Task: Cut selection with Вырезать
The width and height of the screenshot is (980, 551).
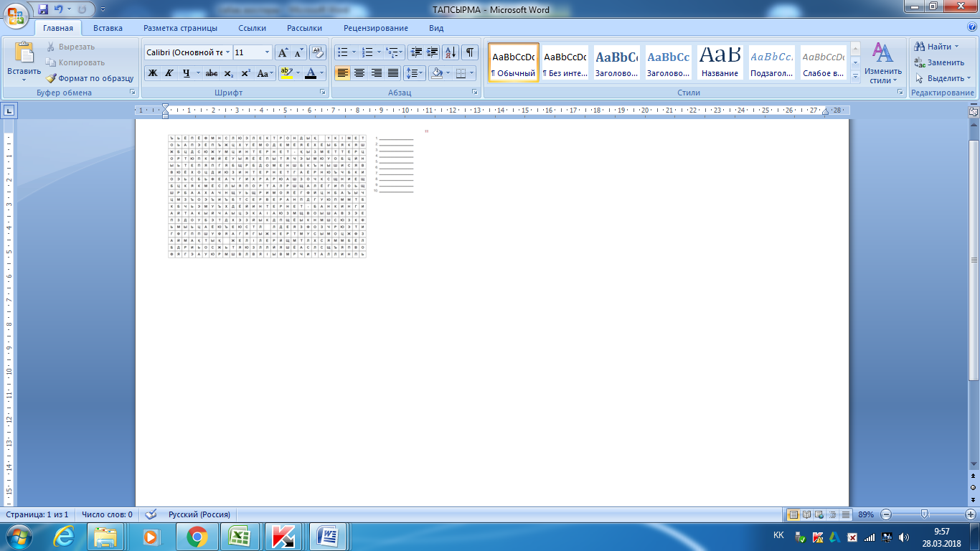Action: pos(70,47)
